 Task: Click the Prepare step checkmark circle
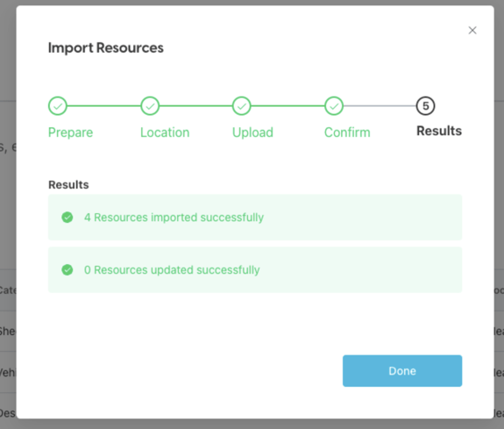(58, 106)
